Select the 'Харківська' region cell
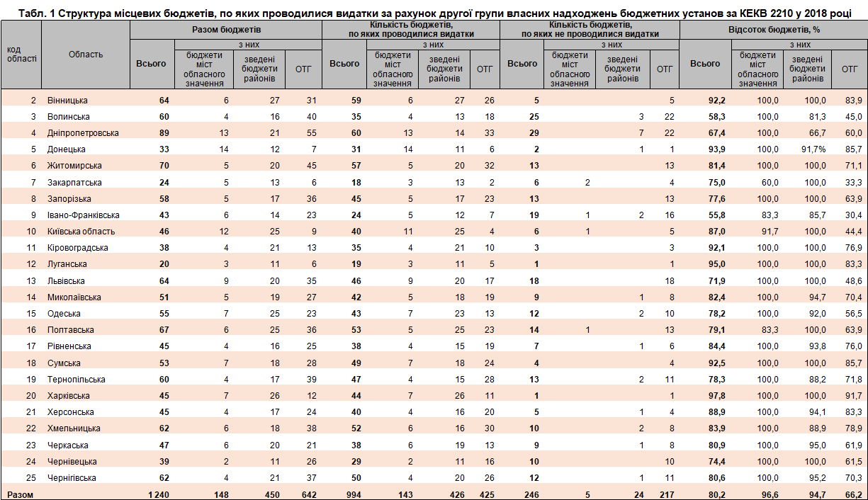The image size is (868, 500). [68, 396]
